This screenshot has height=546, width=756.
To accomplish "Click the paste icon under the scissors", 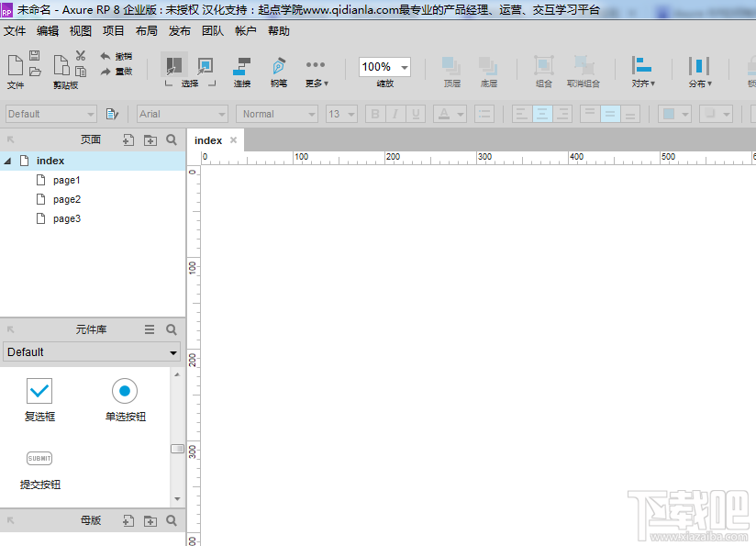I will coord(81,72).
